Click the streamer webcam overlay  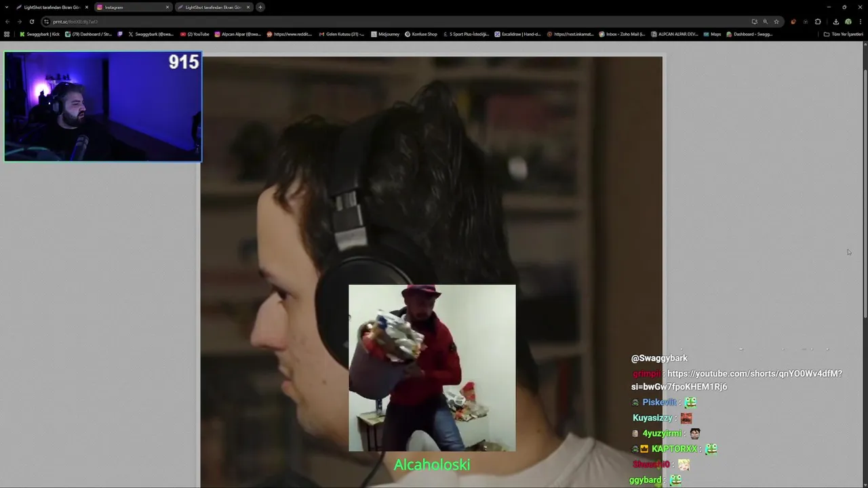[x=103, y=106]
